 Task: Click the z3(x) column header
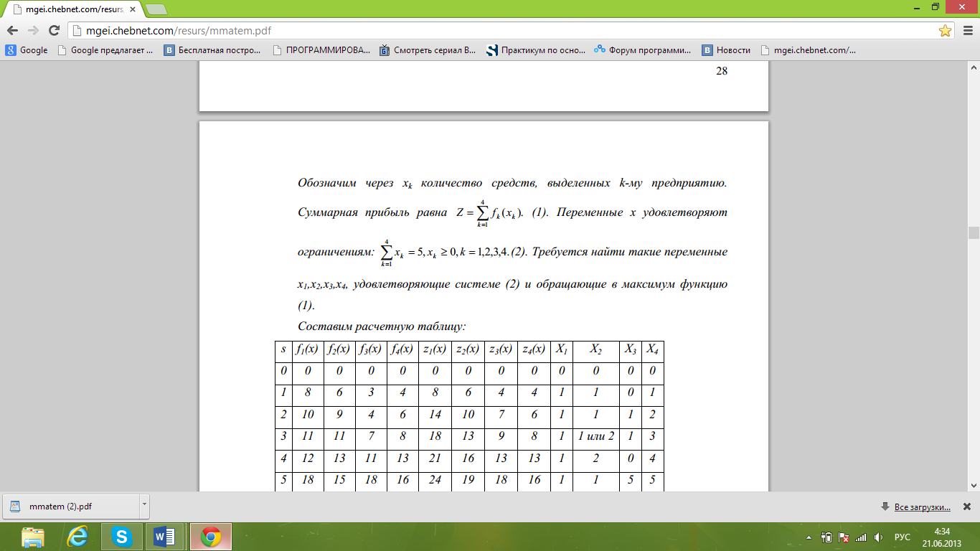pyautogui.click(x=501, y=350)
